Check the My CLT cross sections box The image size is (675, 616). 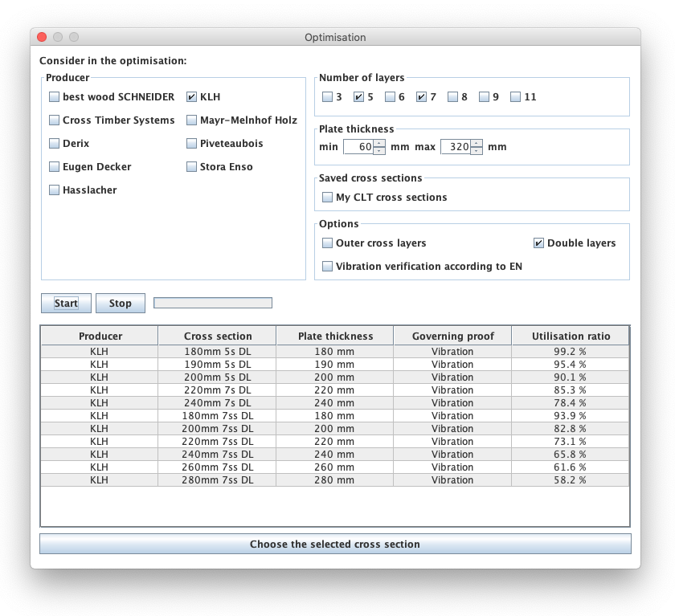click(328, 198)
